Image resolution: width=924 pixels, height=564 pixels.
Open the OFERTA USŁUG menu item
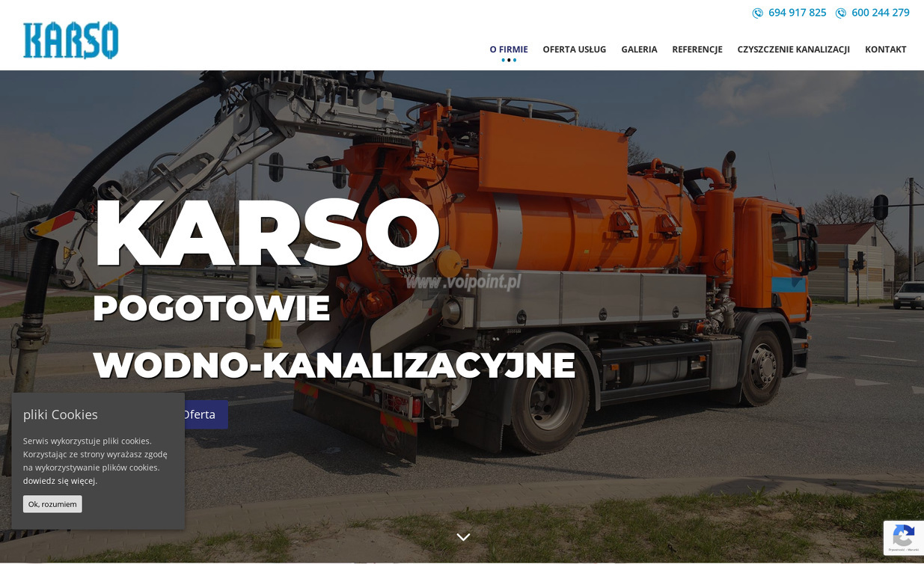575,49
